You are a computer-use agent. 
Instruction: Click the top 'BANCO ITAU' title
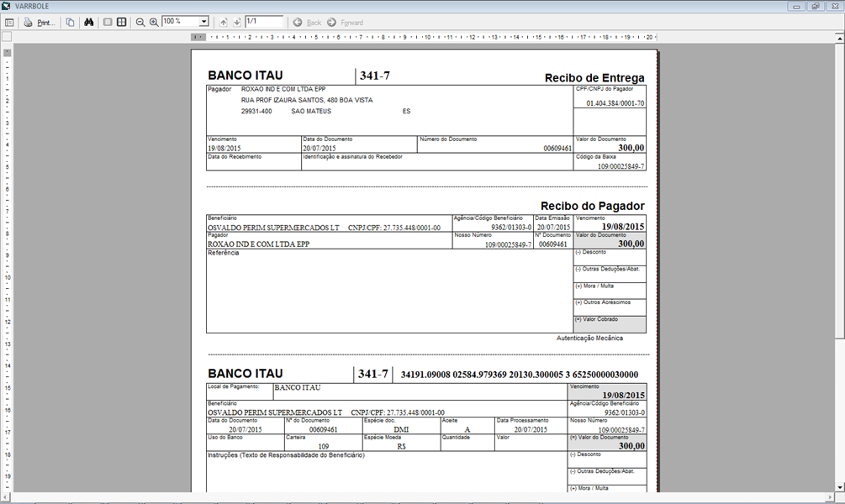[x=246, y=76]
